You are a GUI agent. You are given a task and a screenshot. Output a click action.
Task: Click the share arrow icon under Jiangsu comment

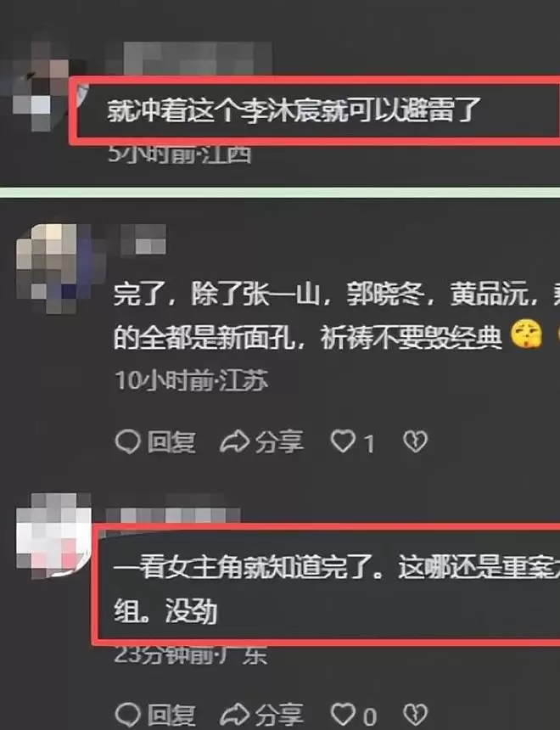234,441
